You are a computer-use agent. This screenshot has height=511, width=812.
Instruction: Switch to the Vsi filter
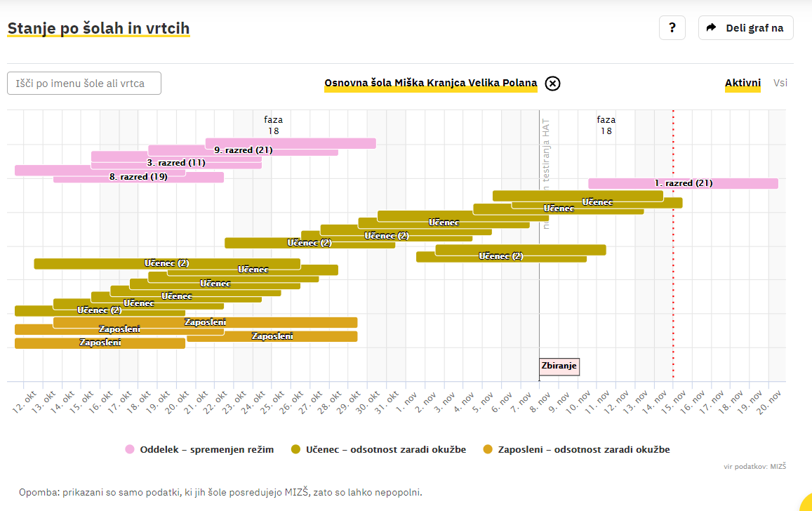click(x=780, y=83)
